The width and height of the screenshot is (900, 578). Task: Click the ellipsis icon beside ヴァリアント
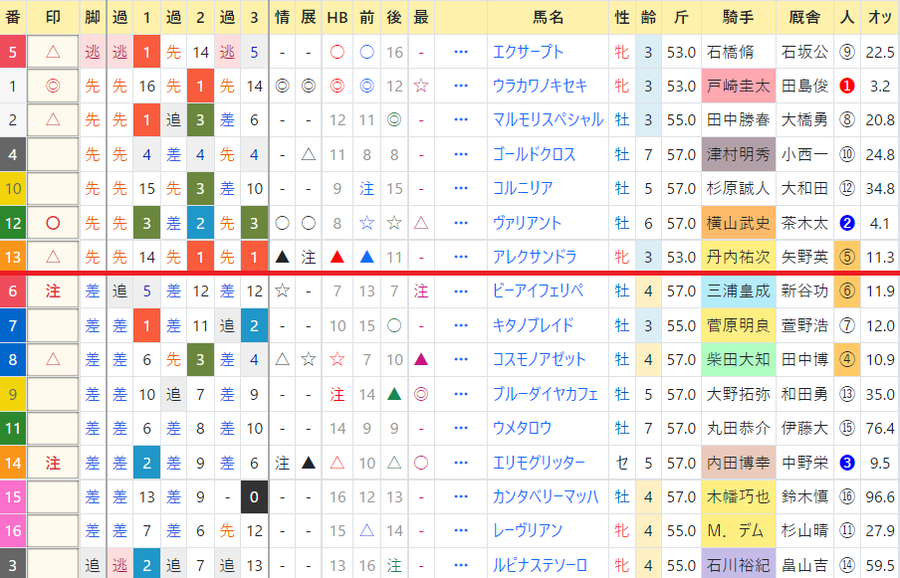tap(461, 223)
